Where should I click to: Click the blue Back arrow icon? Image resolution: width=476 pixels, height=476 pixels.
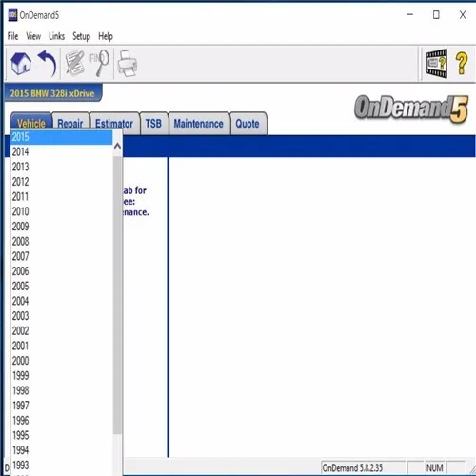47,64
